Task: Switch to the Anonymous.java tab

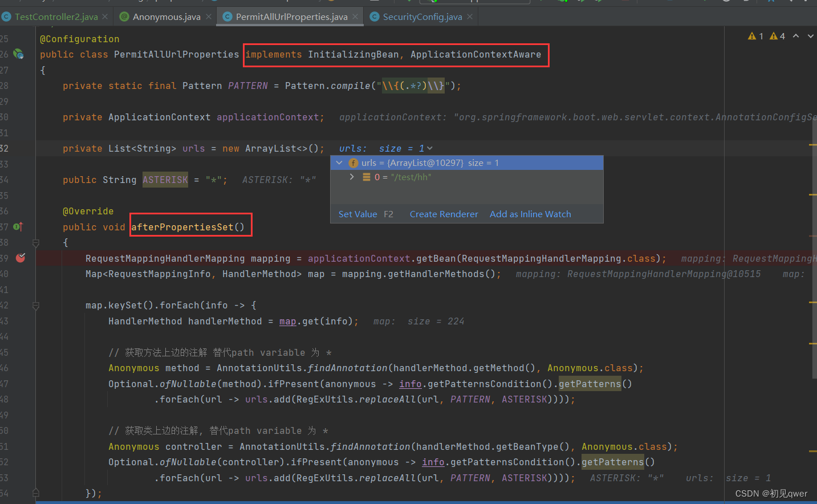Action: 166,17
